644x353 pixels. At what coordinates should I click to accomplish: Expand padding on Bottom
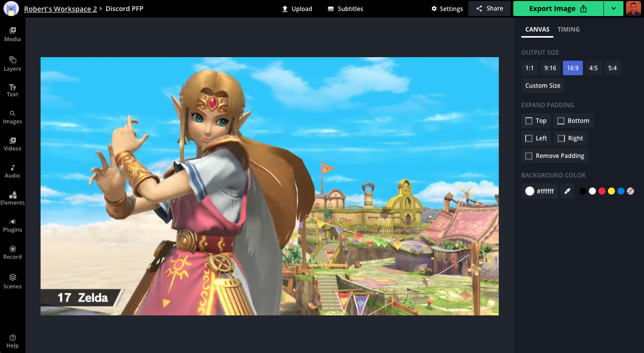coord(574,121)
